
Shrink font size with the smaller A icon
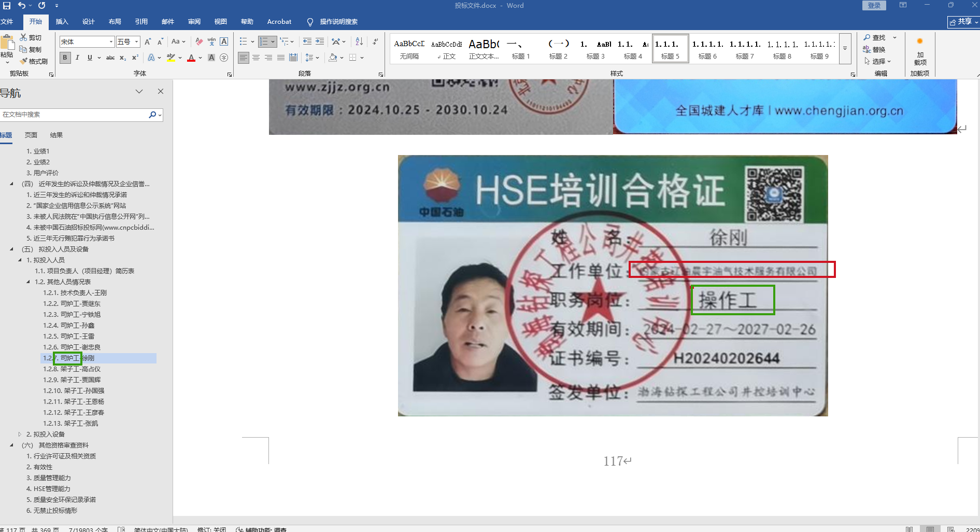click(x=160, y=41)
